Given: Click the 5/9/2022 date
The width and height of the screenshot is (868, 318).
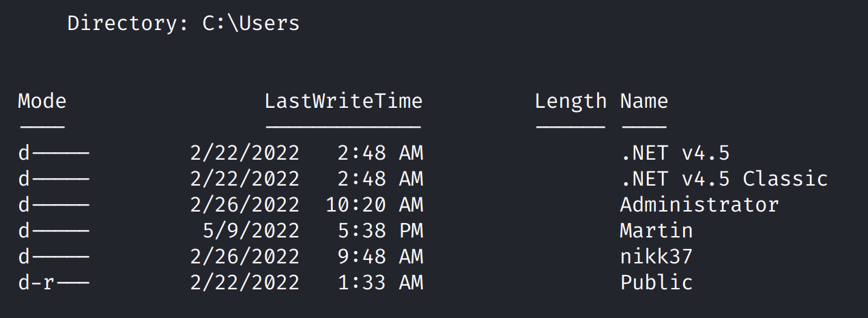Looking at the screenshot, I should coord(251,231).
